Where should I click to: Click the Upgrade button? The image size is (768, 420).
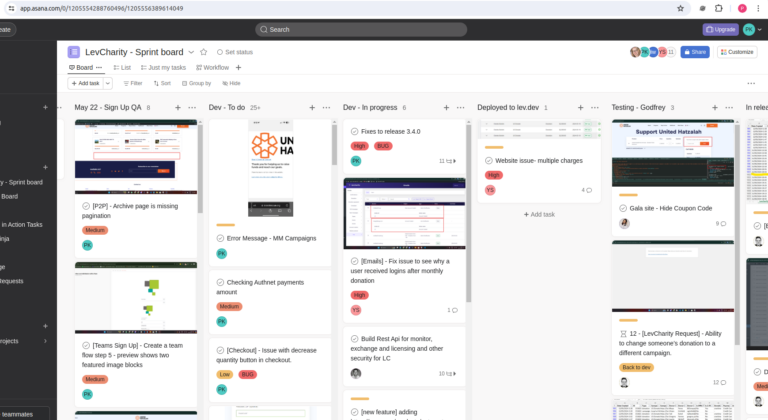(720, 29)
